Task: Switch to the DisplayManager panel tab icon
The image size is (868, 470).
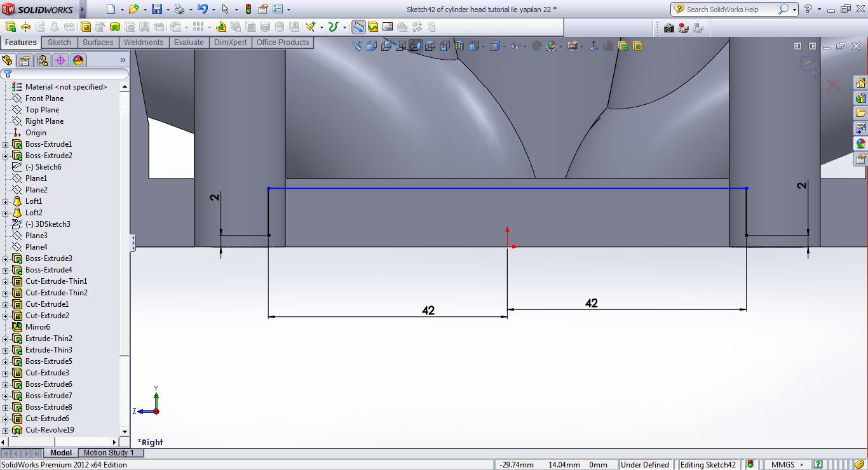Action: click(x=78, y=60)
